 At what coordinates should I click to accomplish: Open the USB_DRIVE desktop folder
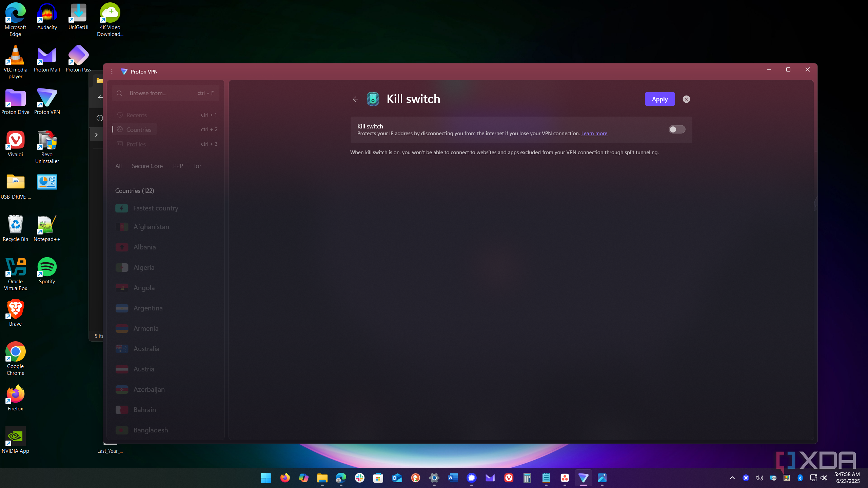pyautogui.click(x=15, y=186)
